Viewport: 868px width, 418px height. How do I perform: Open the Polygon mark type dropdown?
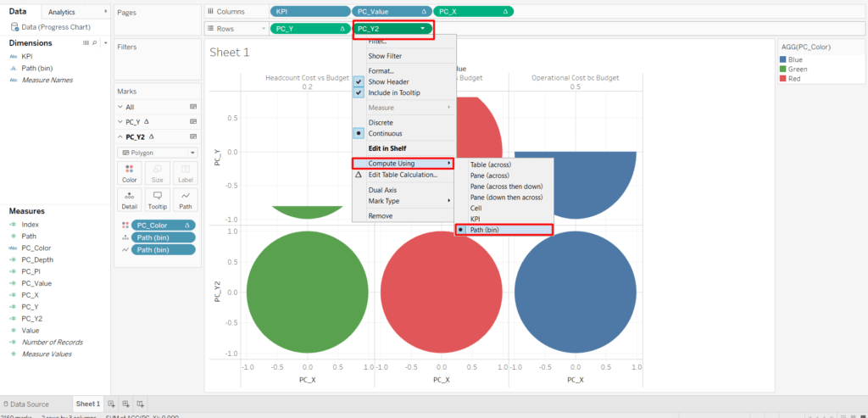[x=157, y=153]
